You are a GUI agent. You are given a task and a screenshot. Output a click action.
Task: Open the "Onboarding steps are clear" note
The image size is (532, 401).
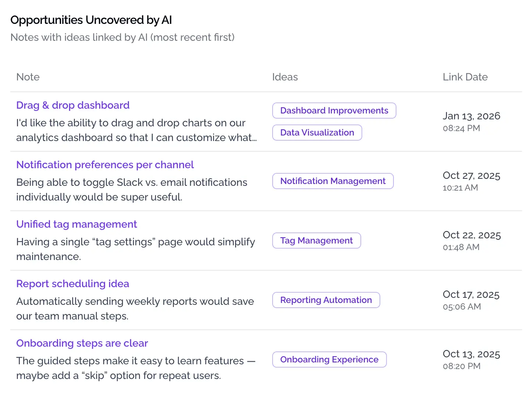click(x=82, y=343)
